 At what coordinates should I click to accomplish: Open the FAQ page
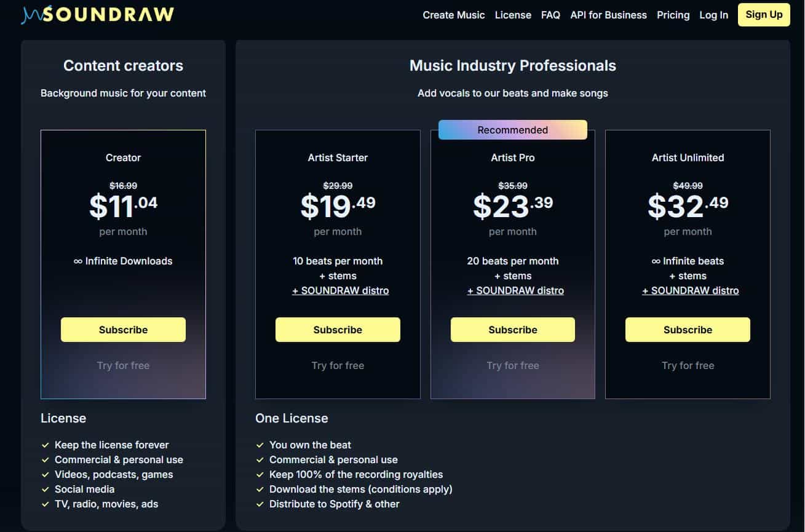point(550,15)
